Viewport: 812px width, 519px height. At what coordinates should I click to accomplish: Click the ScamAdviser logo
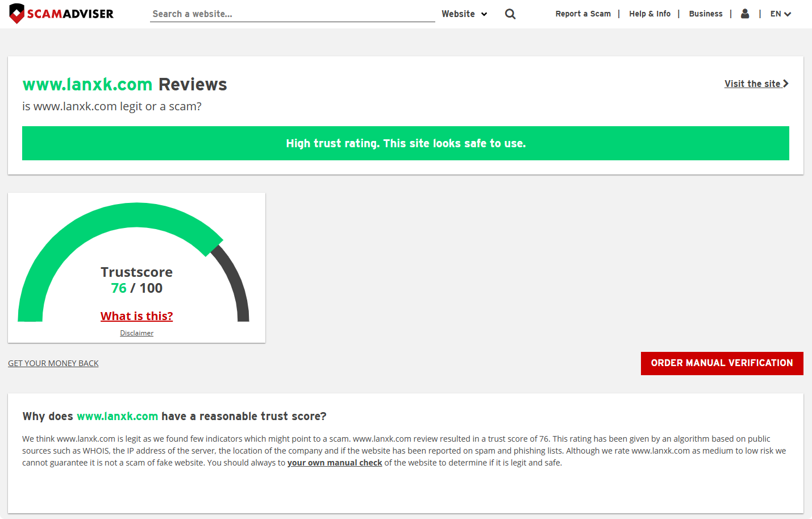(x=61, y=14)
